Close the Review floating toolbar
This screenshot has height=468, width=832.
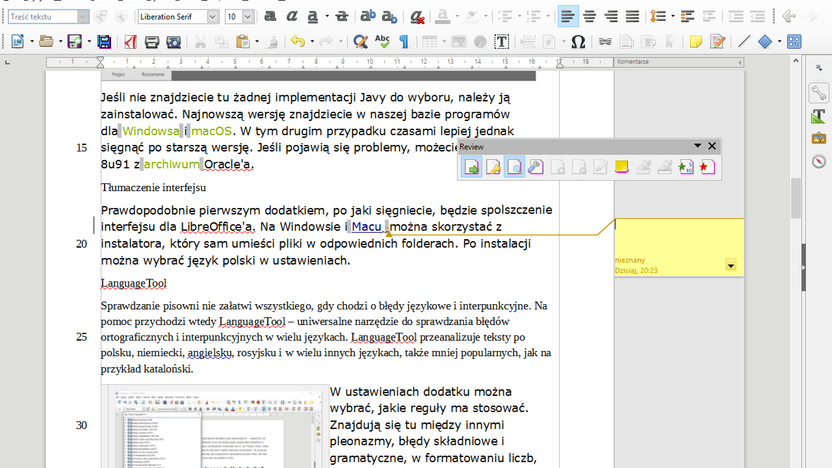(x=712, y=146)
